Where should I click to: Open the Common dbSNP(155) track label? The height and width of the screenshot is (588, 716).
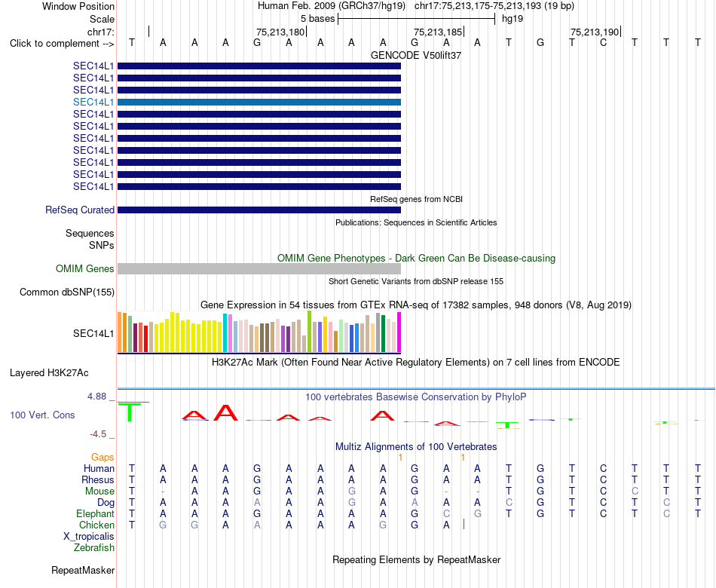coord(67,292)
